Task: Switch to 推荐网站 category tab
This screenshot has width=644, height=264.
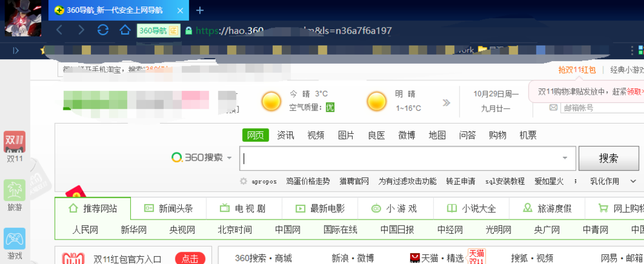Action: pos(93,209)
